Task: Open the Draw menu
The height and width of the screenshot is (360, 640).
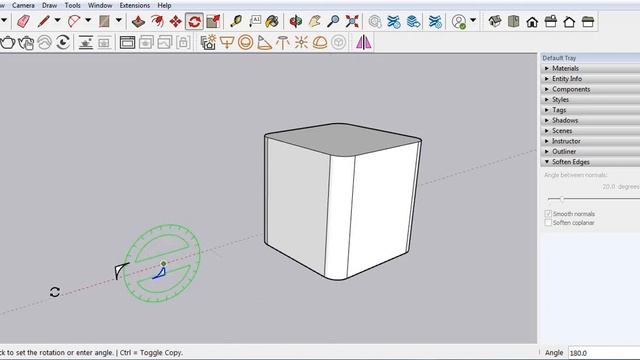Action: 49,5
